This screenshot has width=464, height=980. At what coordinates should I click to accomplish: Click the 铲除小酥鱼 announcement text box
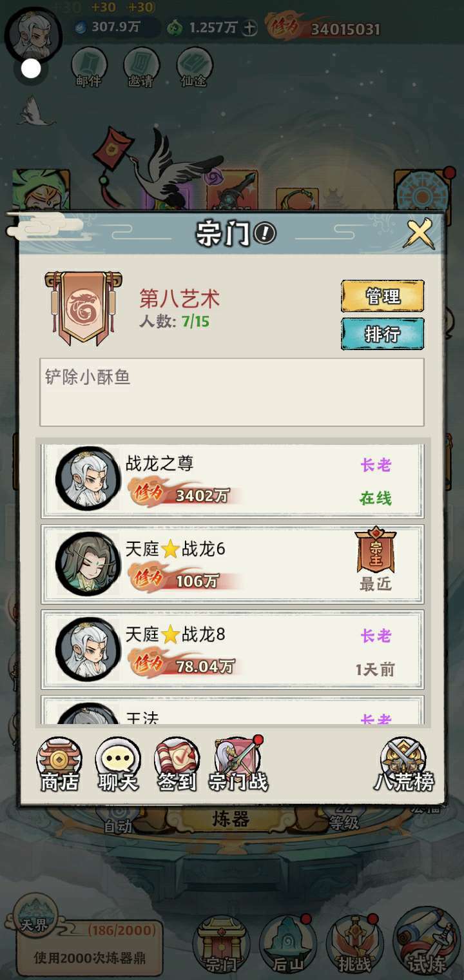232,392
